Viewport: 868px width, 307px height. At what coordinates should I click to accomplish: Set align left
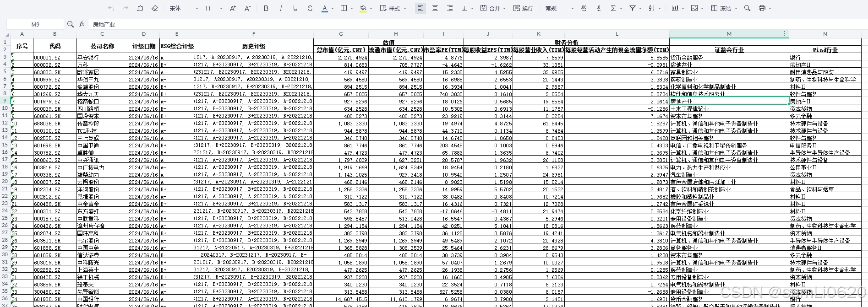pyautogui.click(x=420, y=8)
